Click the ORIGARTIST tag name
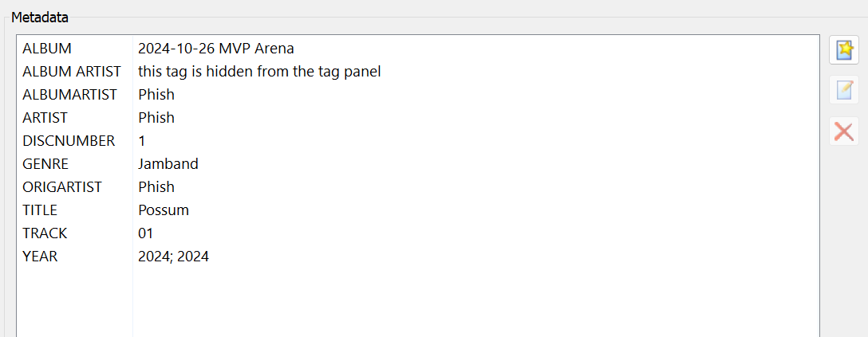This screenshot has width=868, height=337. pos(63,187)
